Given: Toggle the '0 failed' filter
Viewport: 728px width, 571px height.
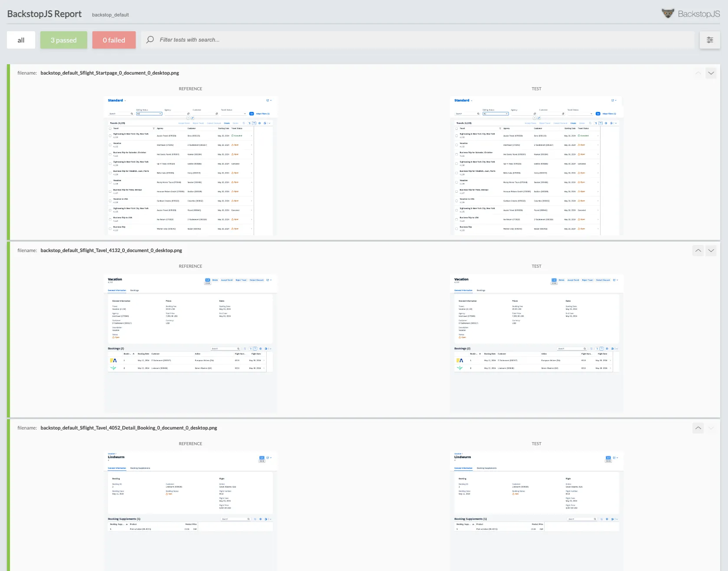Looking at the screenshot, I should (x=114, y=40).
